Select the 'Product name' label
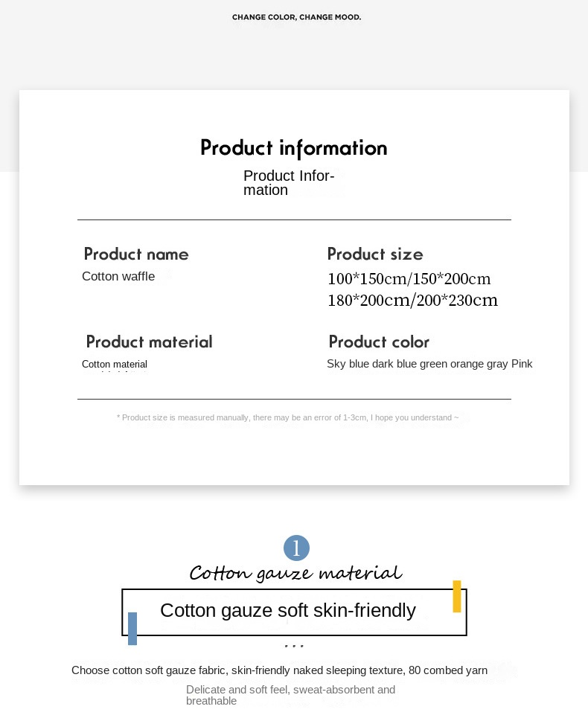 pyautogui.click(x=136, y=254)
